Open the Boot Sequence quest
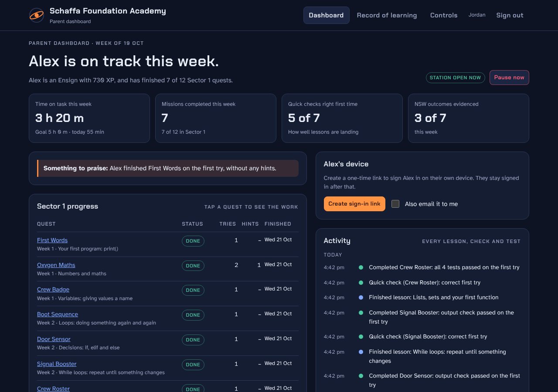This screenshot has width=558, height=392. tap(58, 314)
